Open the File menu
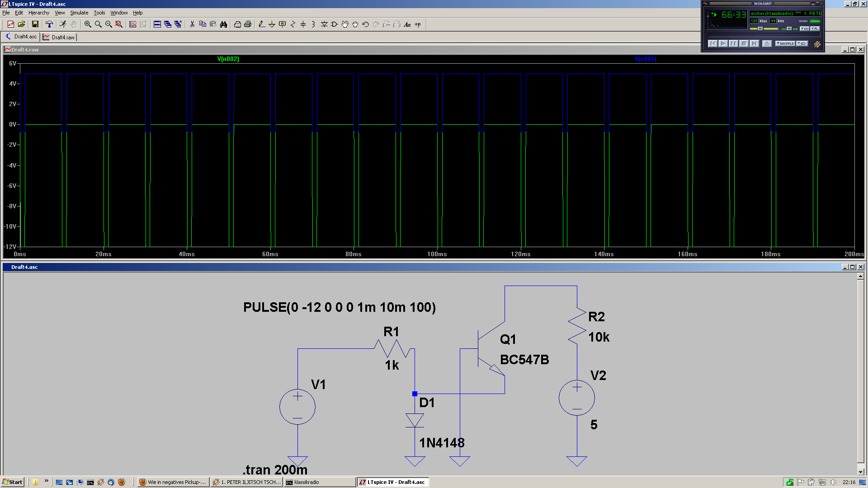 click(6, 13)
